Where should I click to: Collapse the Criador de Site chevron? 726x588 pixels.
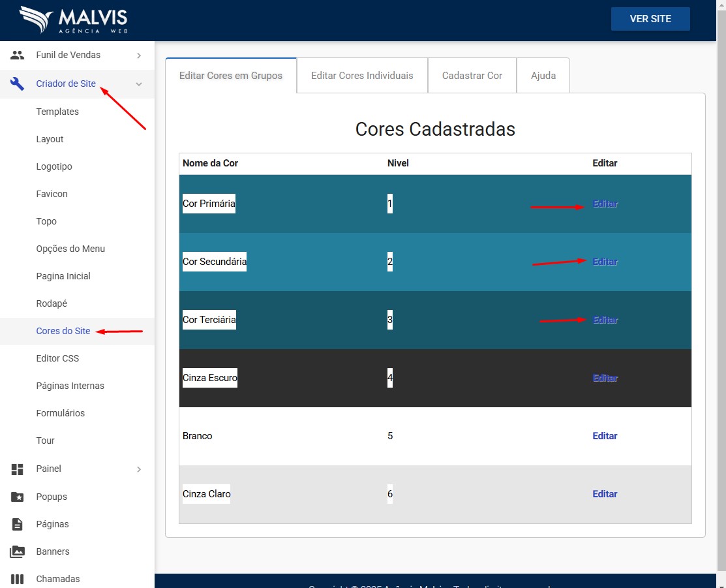139,84
